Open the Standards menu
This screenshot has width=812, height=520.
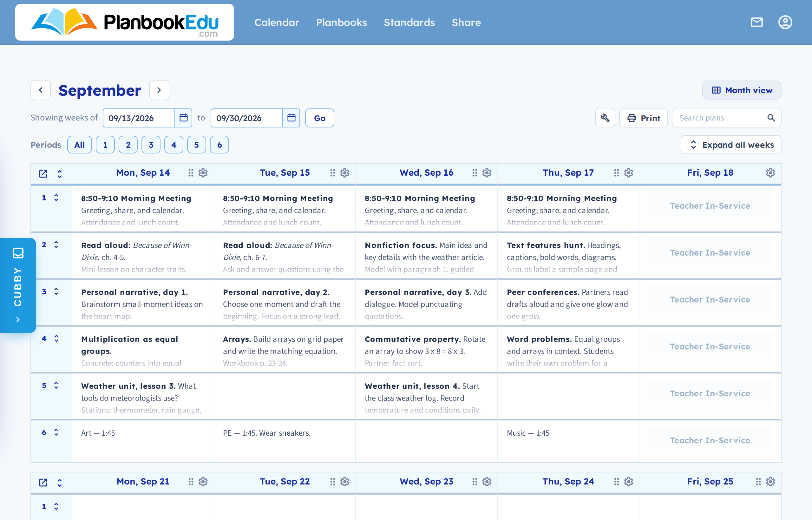click(x=409, y=22)
